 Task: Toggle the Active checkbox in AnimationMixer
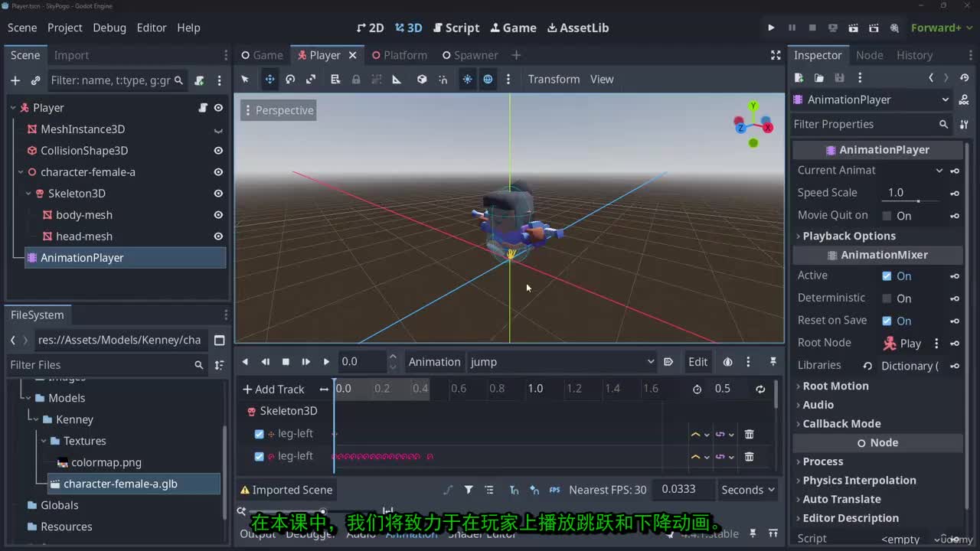pos(887,276)
